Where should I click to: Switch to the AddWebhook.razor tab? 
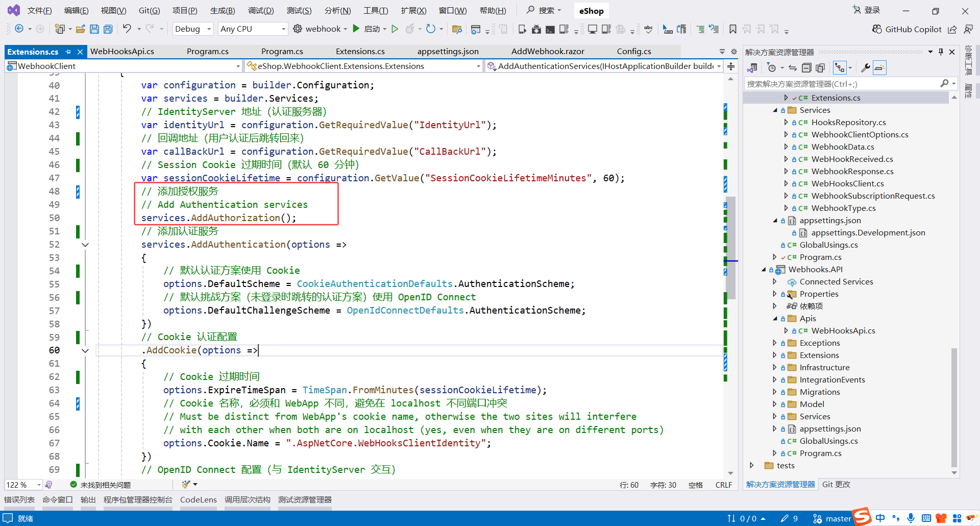pyautogui.click(x=548, y=52)
